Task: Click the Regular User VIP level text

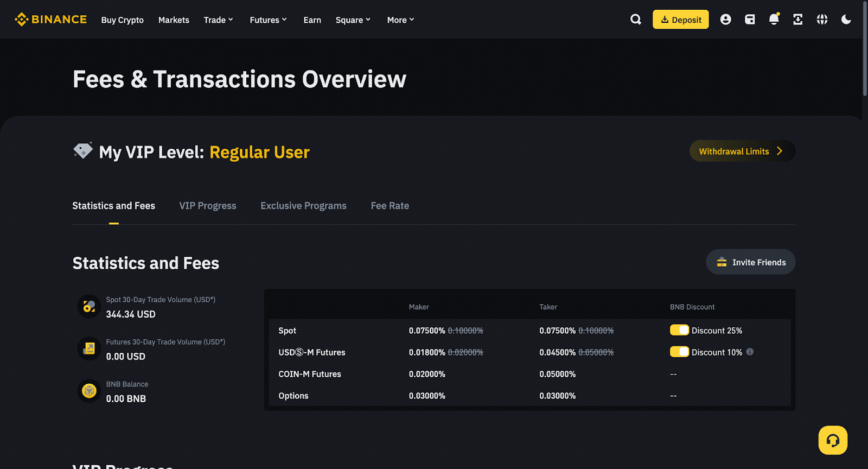Action: tap(259, 153)
